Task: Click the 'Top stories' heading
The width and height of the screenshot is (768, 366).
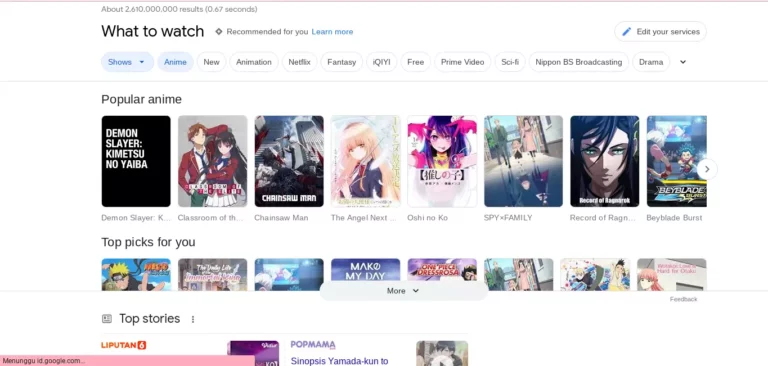Action: (149, 319)
